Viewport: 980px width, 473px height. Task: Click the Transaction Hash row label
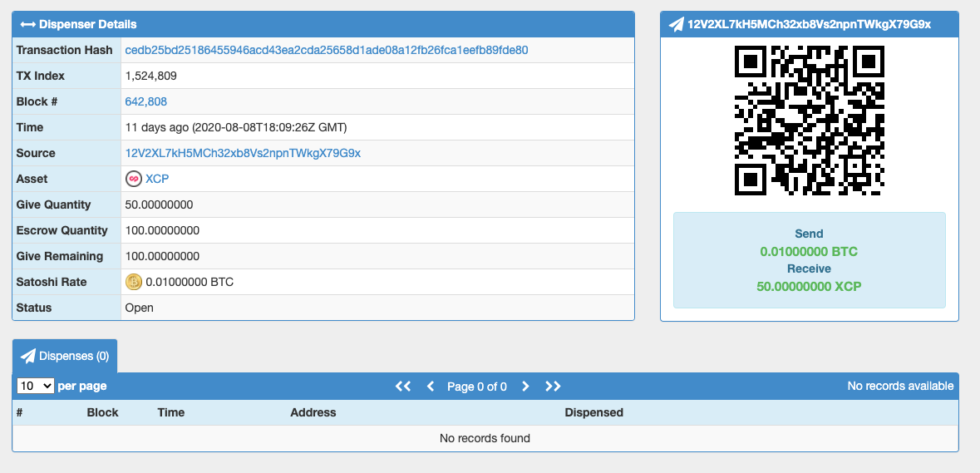pos(64,50)
